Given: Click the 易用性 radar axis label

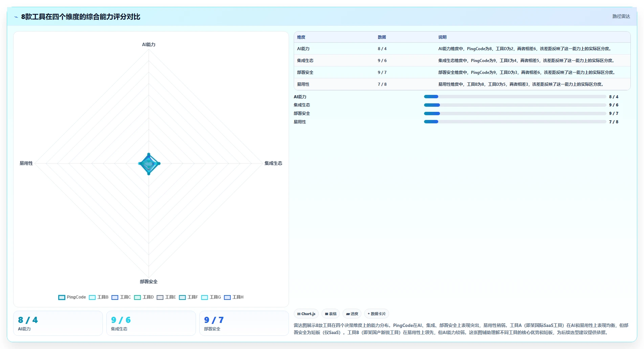Looking at the screenshot, I should pos(26,163).
